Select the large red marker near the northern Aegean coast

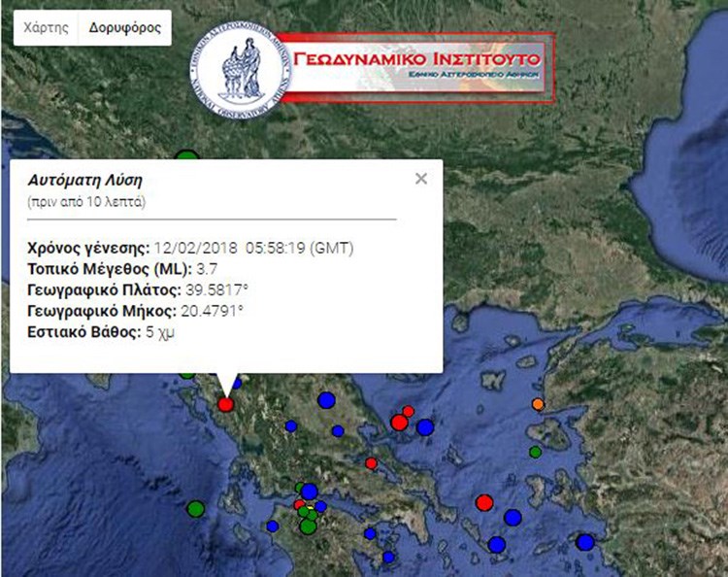point(399,422)
